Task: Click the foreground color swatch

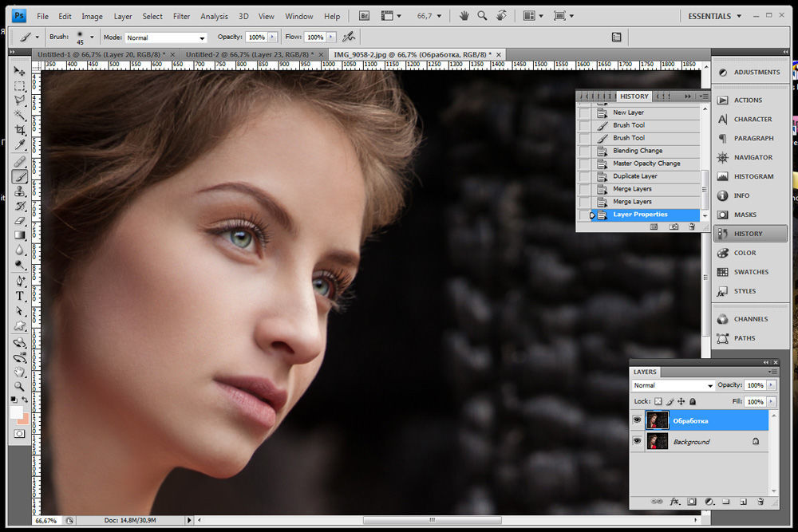Action: pos(16,412)
